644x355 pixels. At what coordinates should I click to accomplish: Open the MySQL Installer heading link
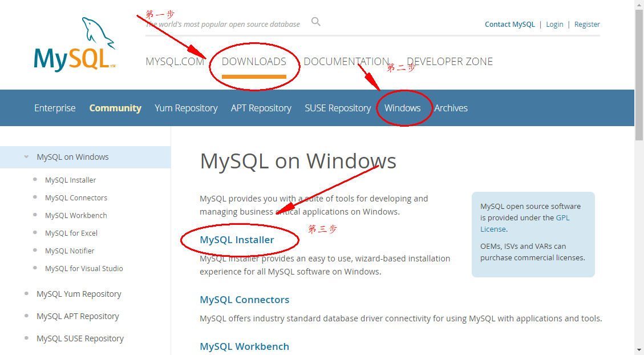coord(238,239)
